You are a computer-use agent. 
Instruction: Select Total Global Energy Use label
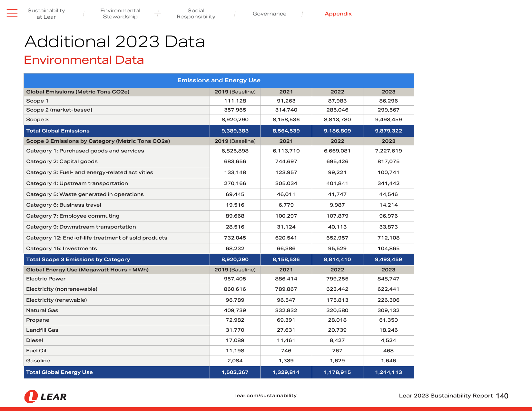click(x=60, y=372)
